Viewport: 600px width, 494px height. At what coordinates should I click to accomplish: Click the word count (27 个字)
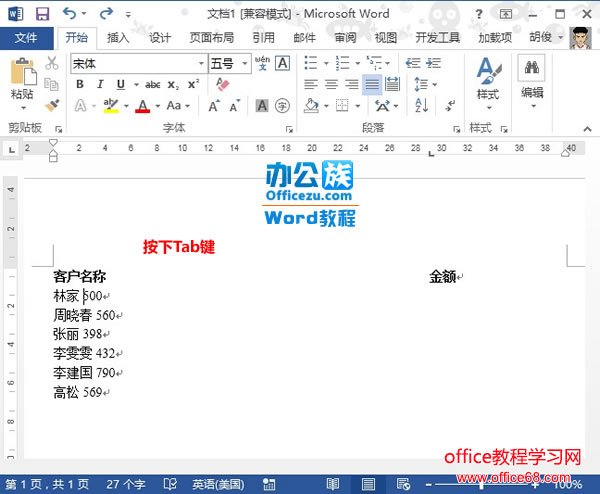coord(126,484)
